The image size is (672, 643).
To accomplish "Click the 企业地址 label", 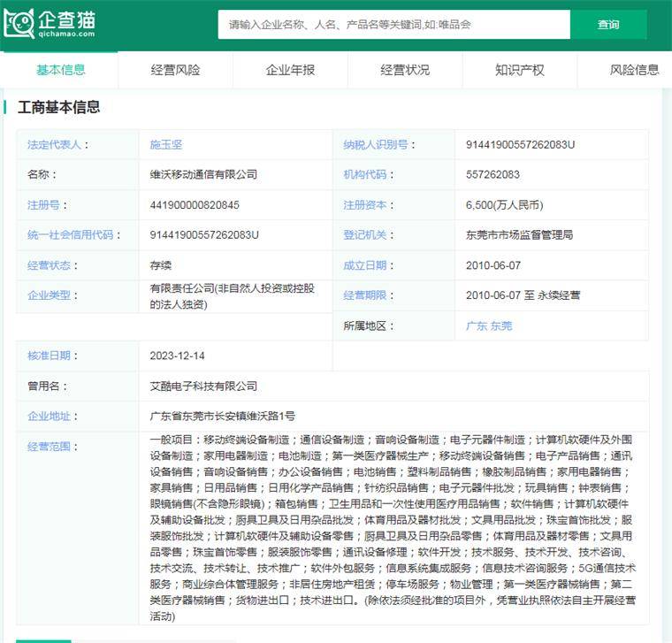I will [x=49, y=417].
